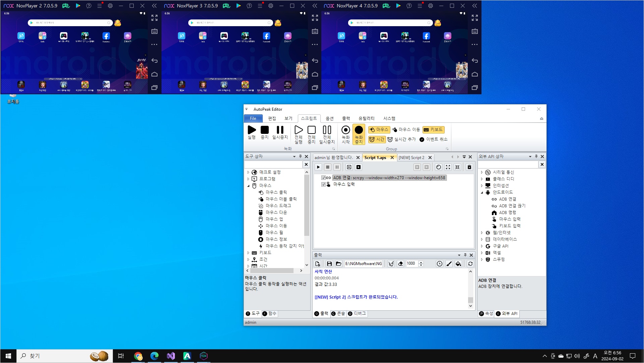Image resolution: width=644 pixels, height=363 pixels.
Task: Select the ADB 명령 item in API tree
Action: tap(507, 212)
